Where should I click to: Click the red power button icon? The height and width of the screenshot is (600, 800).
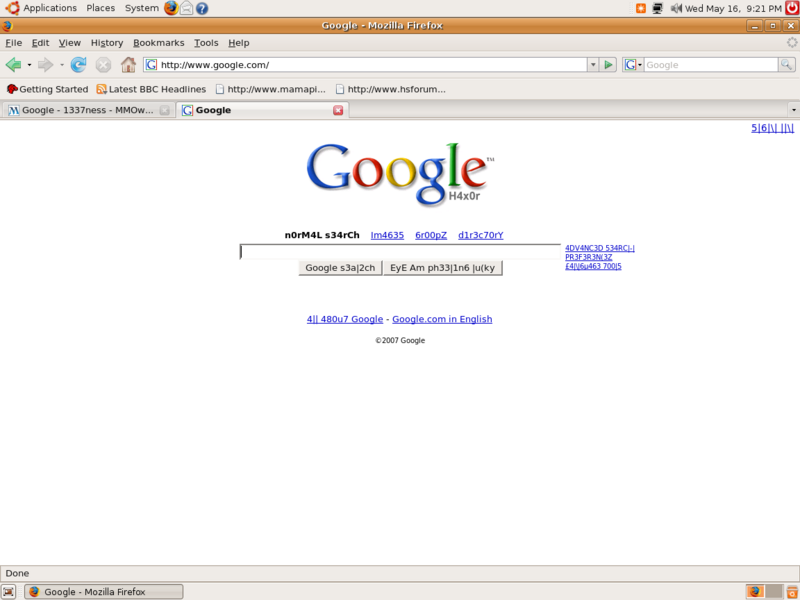(x=792, y=8)
